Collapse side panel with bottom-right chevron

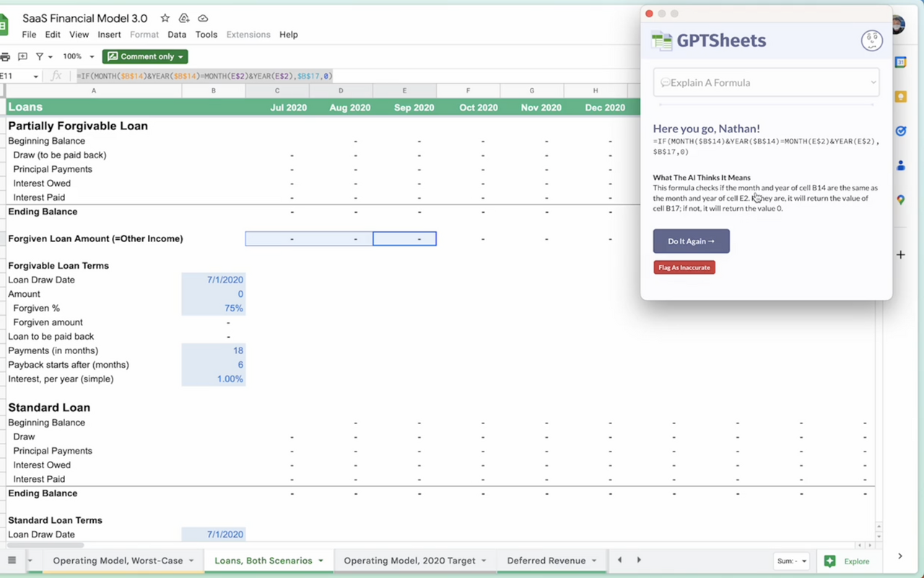point(900,556)
